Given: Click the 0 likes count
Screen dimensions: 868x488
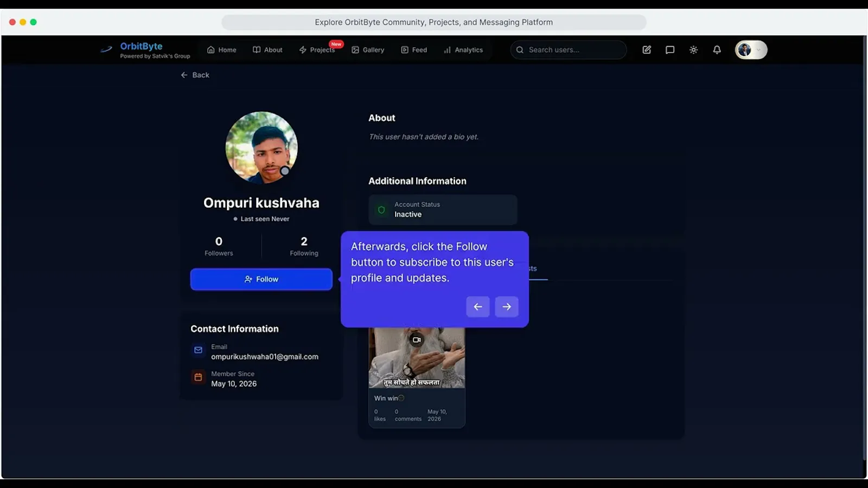Looking at the screenshot, I should (x=380, y=415).
